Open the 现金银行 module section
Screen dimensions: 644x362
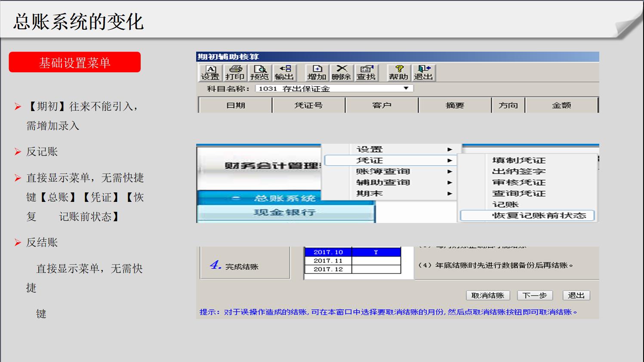tap(285, 212)
